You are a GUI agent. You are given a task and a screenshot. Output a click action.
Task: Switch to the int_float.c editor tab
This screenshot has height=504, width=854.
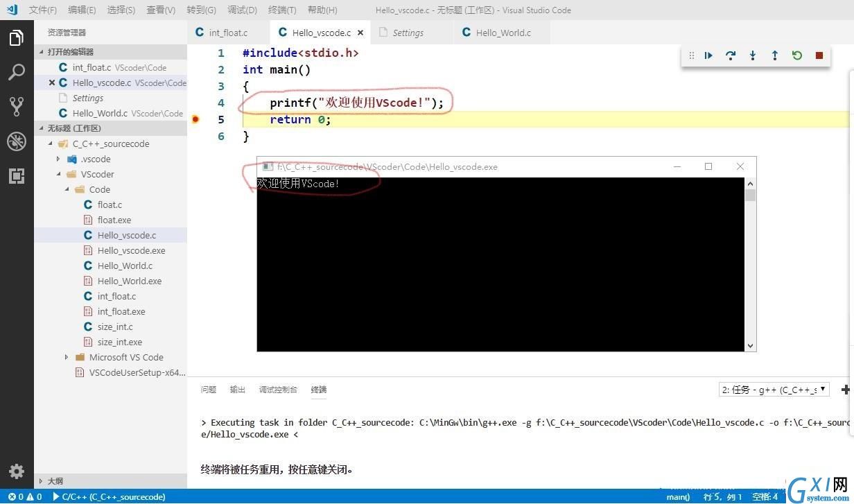tap(229, 33)
